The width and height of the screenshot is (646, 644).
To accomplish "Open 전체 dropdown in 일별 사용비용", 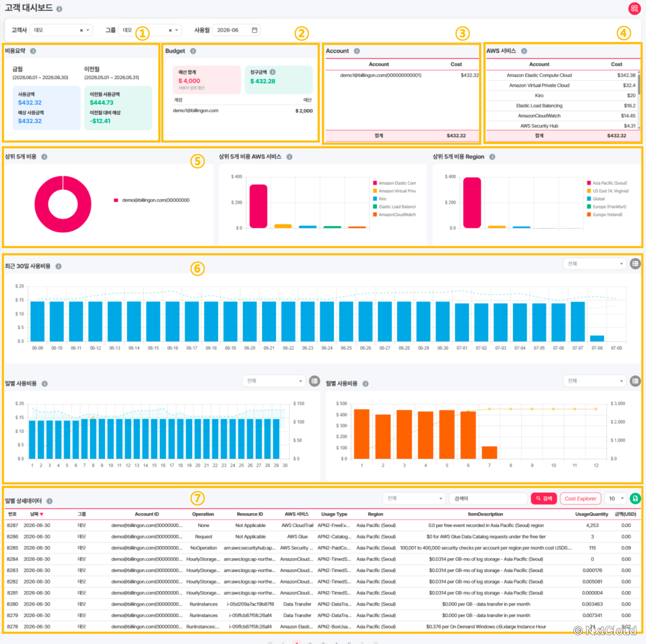I will (274, 381).
